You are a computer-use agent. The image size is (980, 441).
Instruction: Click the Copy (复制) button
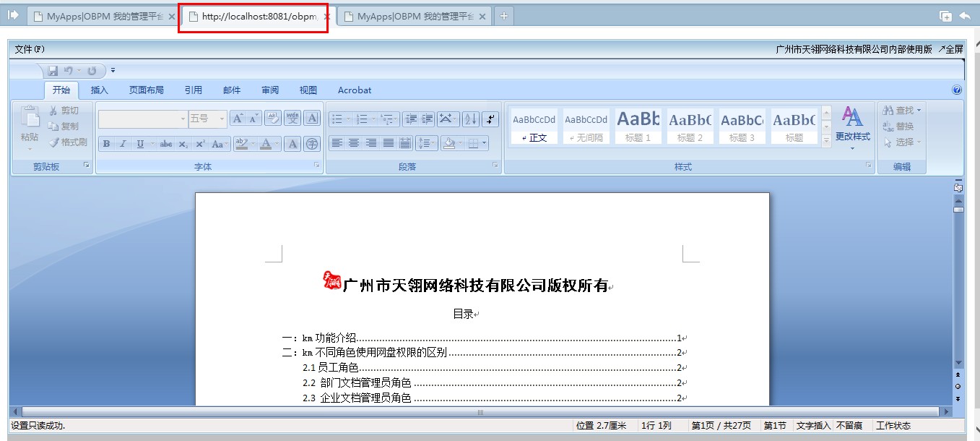[x=64, y=127]
